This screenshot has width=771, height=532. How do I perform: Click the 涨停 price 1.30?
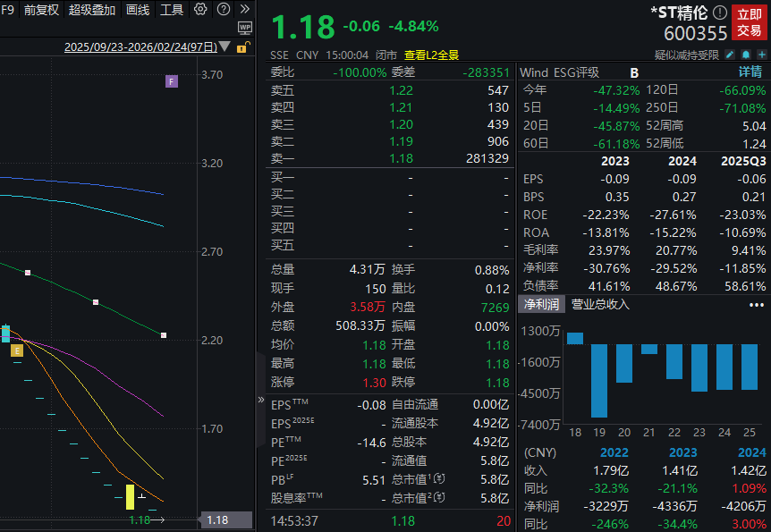(x=374, y=383)
